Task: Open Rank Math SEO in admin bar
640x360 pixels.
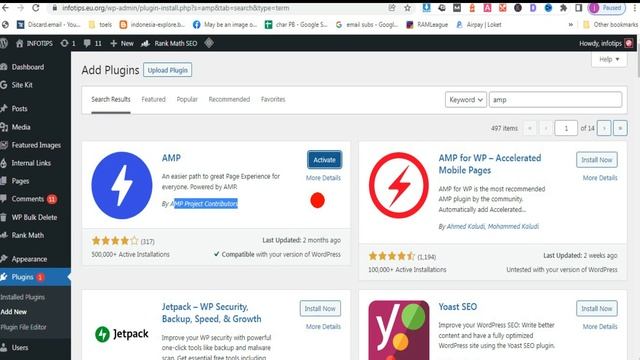Action: point(169,43)
